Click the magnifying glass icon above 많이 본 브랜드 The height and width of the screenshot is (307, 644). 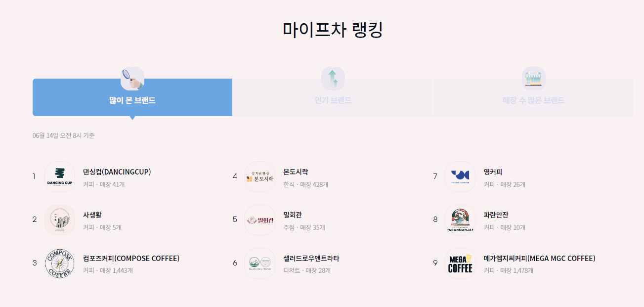132,78
